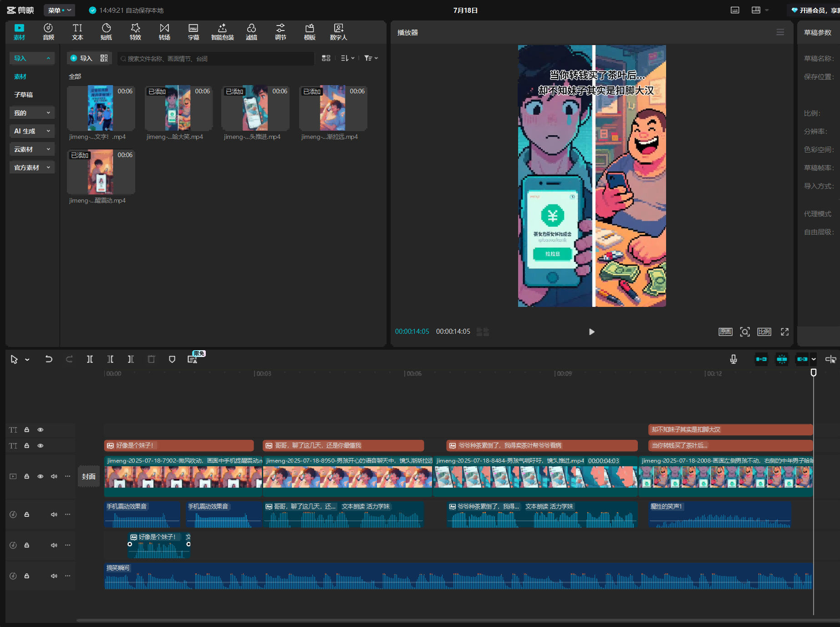This screenshot has width=840, height=627.
Task: Toggle main track magnet snapping
Action: click(761, 359)
